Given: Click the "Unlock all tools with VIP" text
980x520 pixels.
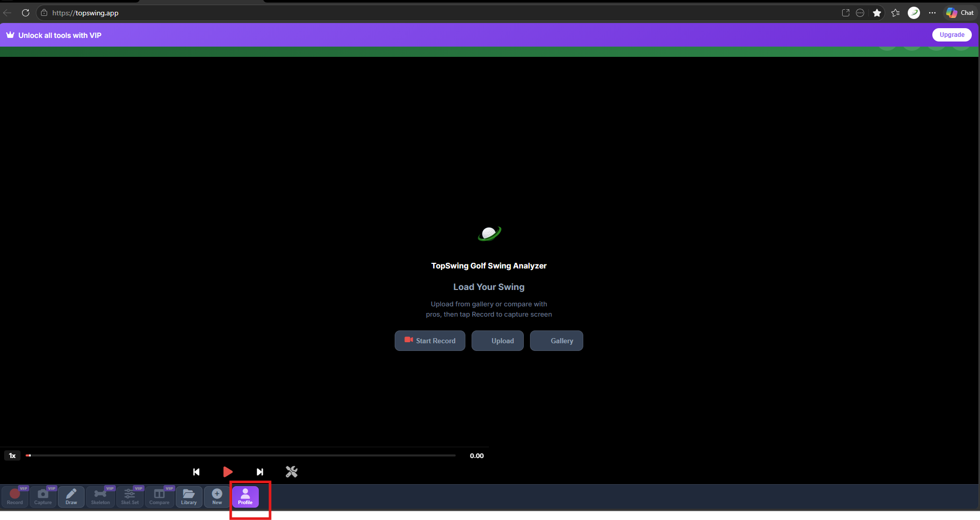Looking at the screenshot, I should pos(60,35).
